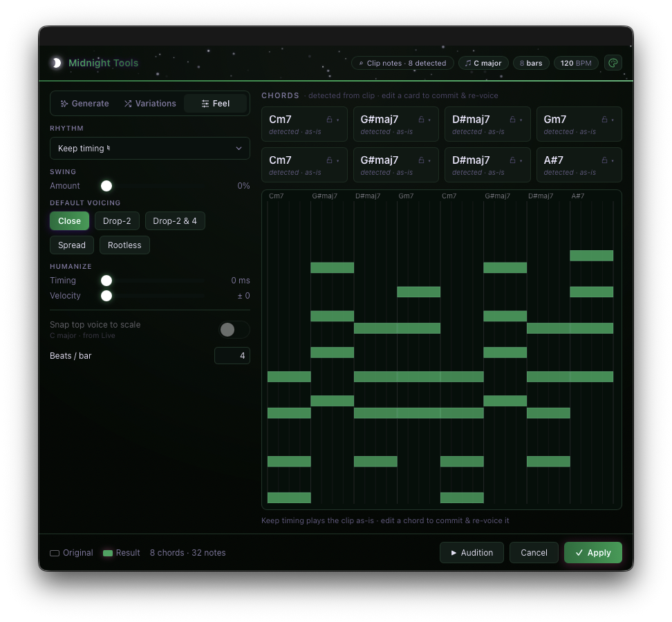The image size is (672, 622).
Task: Click the Humanize Velocity slider handle
Action: 106,296
